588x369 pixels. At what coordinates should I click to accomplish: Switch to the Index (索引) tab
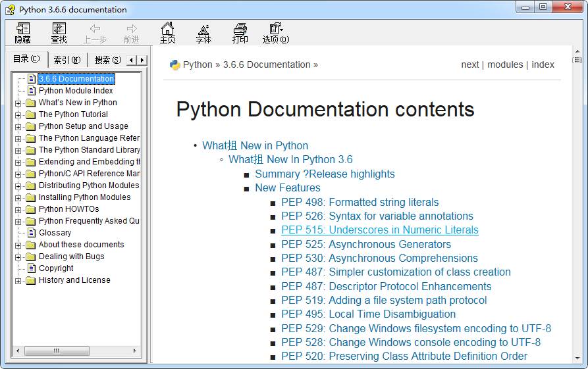[x=67, y=60]
